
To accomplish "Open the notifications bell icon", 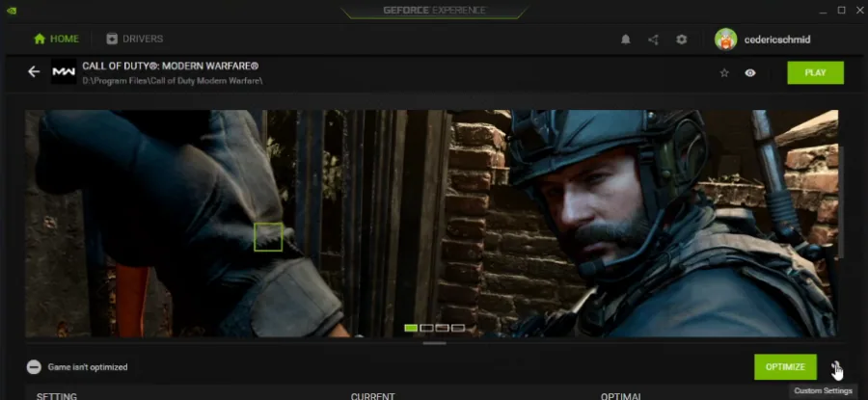I will 626,40.
